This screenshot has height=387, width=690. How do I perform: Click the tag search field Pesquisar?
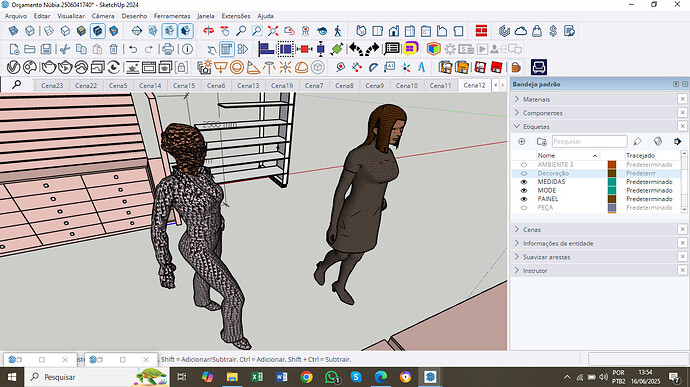589,141
